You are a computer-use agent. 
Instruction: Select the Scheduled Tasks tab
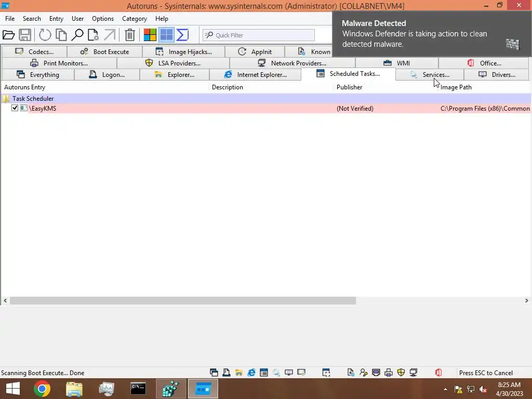click(x=348, y=74)
